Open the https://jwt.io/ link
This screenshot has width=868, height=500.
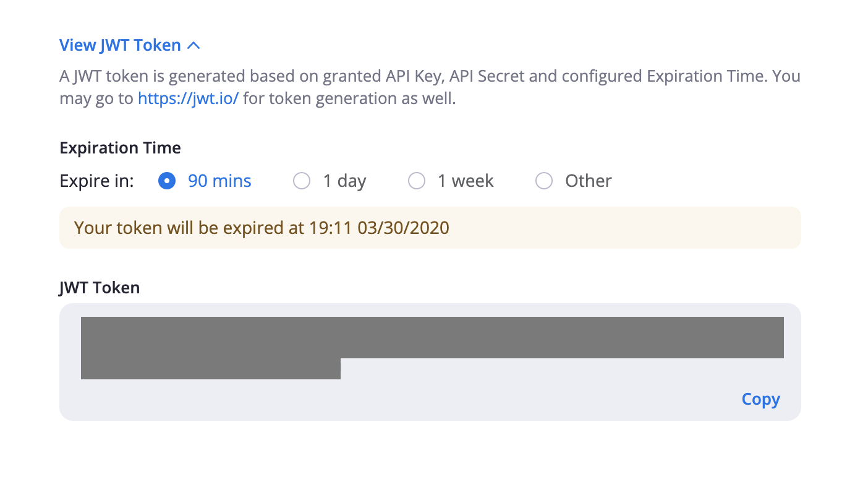[x=188, y=98]
